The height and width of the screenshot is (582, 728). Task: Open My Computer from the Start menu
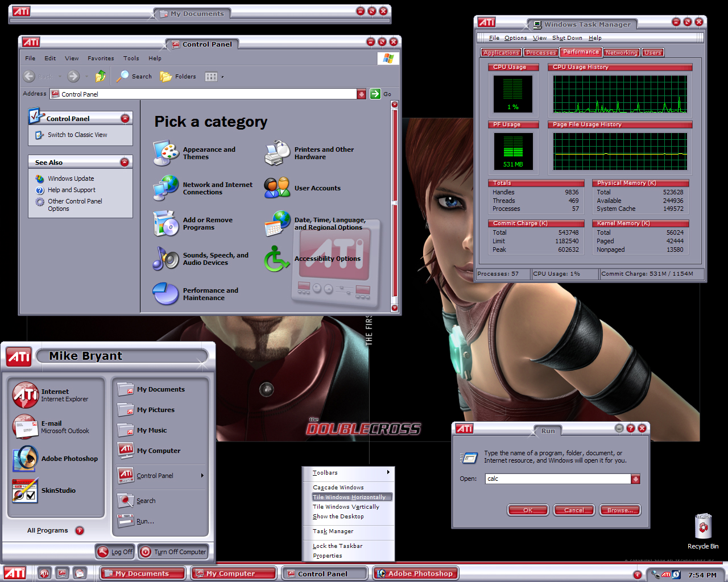160,451
